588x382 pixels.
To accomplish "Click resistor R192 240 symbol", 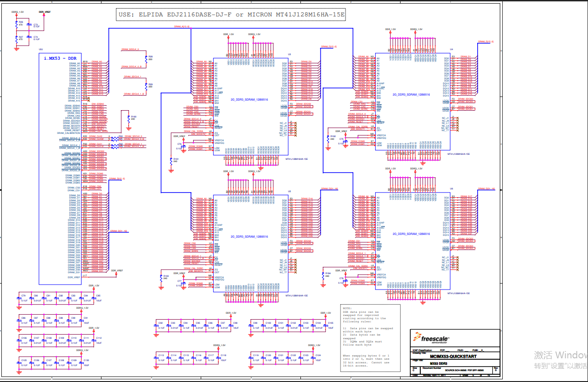I will point(328,138).
